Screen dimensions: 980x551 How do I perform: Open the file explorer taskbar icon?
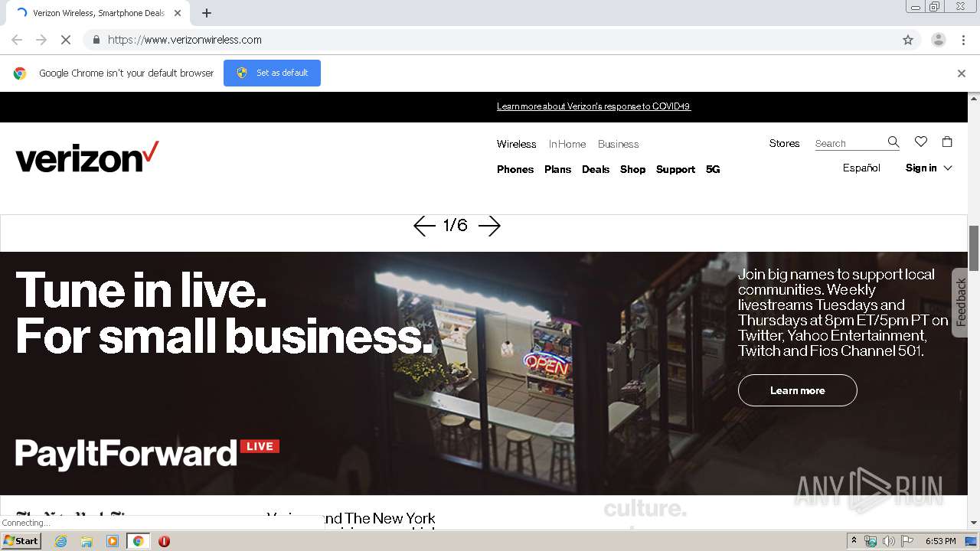(x=87, y=541)
